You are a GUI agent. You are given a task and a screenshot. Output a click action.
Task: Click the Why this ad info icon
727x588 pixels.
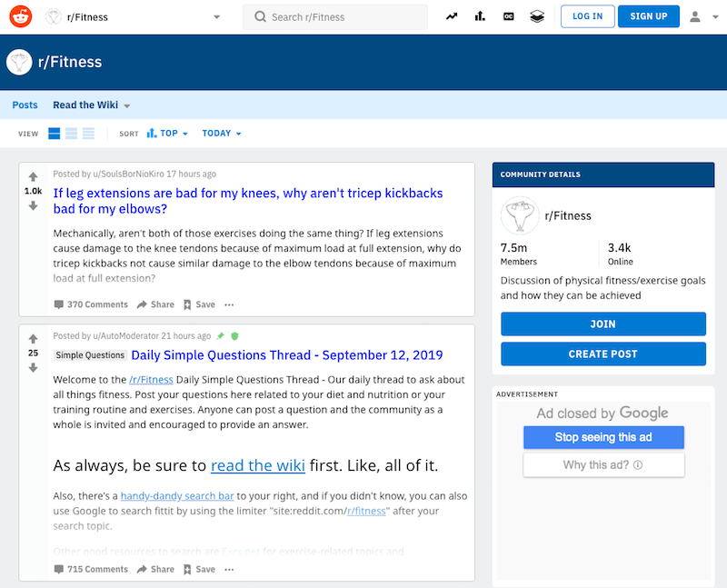(638, 464)
